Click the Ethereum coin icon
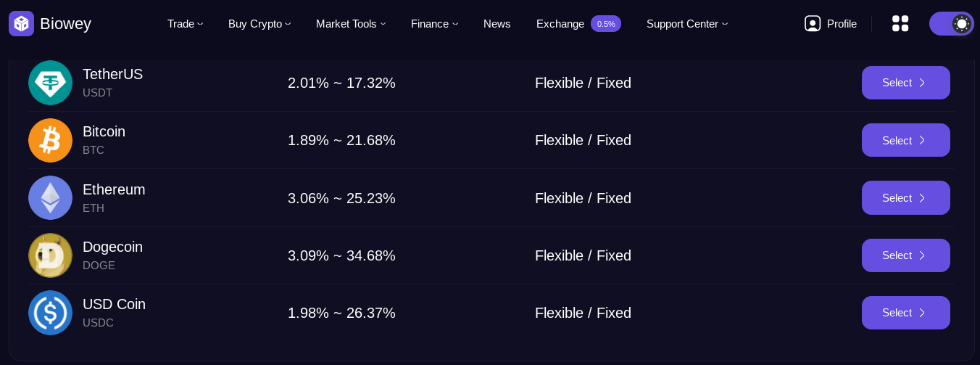980x365 pixels. point(50,198)
